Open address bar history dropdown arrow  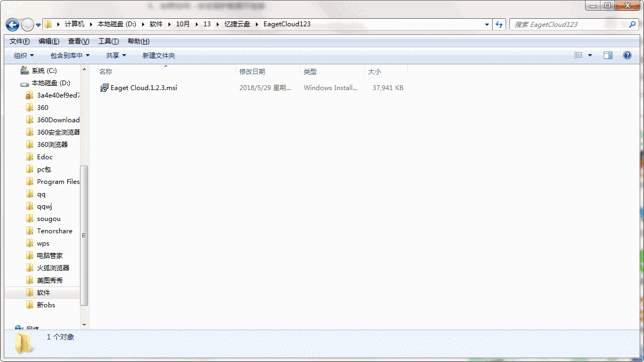487,24
